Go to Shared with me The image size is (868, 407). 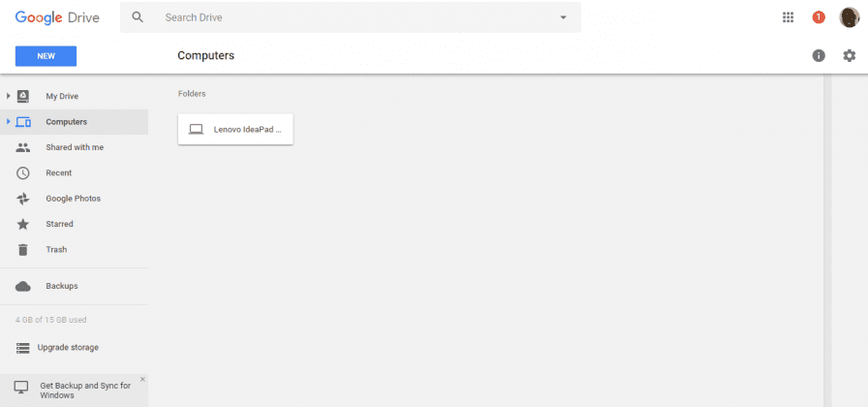pyautogui.click(x=75, y=147)
